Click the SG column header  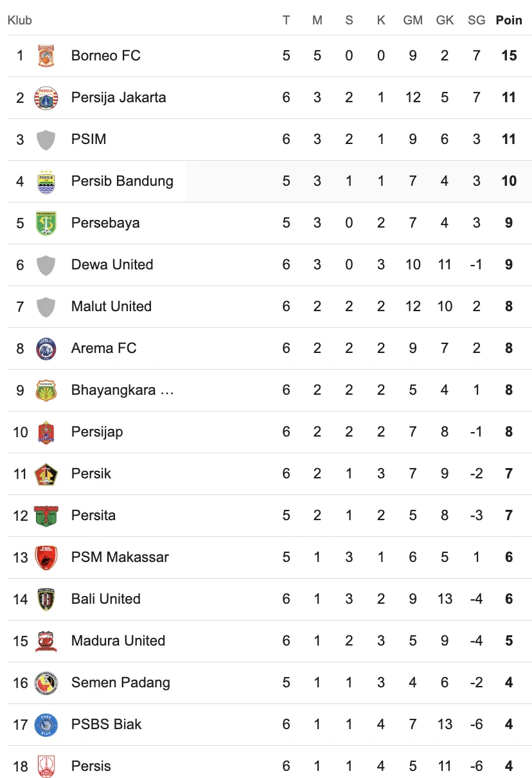(476, 21)
